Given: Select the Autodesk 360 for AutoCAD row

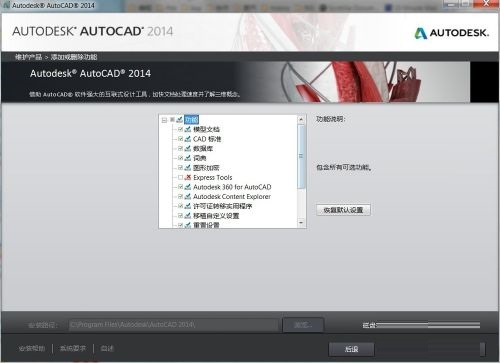Looking at the screenshot, I should (232, 187).
